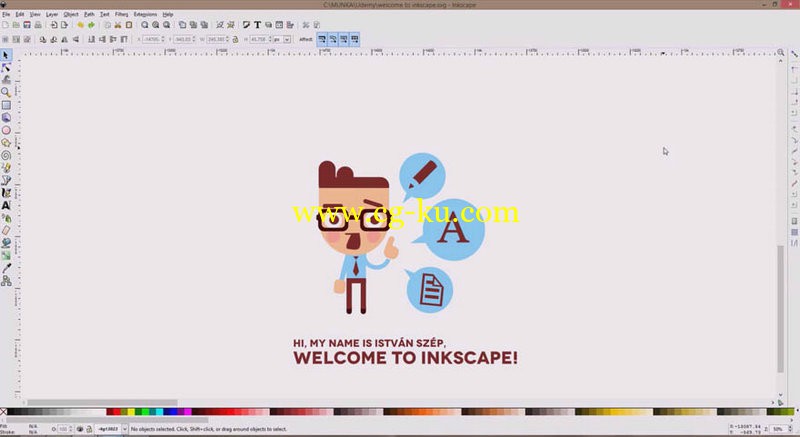The image size is (800, 437).
Task: Select the Gradient tool
Action: [x=6, y=255]
